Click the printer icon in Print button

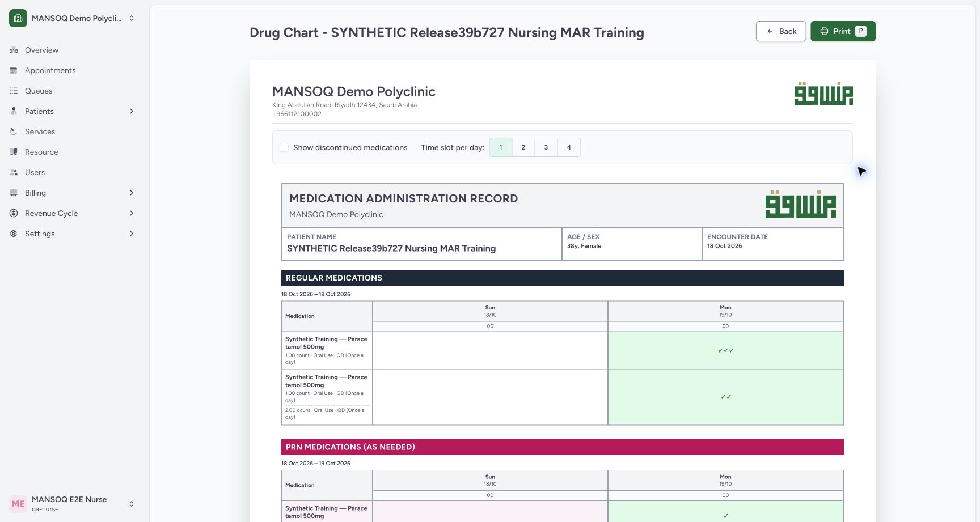point(824,31)
